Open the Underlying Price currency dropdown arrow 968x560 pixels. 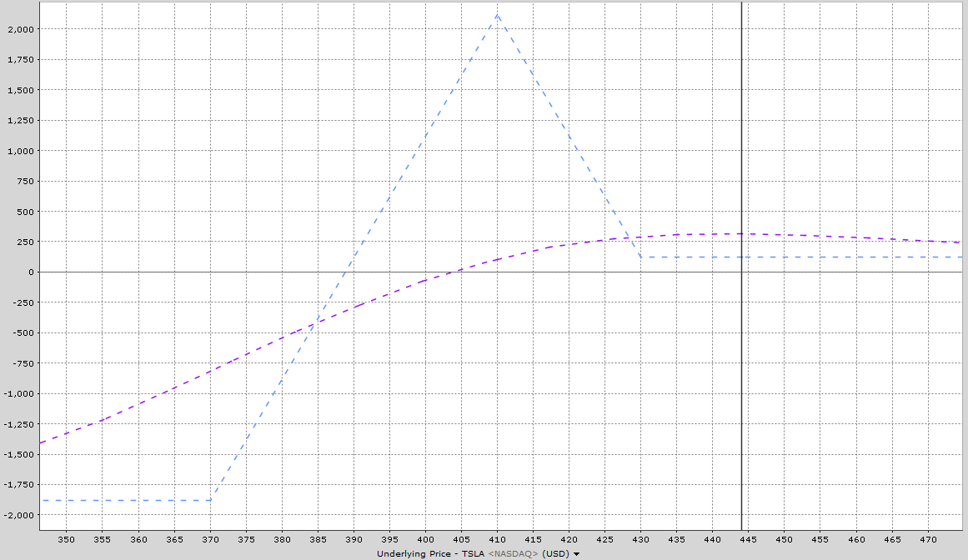(577, 554)
